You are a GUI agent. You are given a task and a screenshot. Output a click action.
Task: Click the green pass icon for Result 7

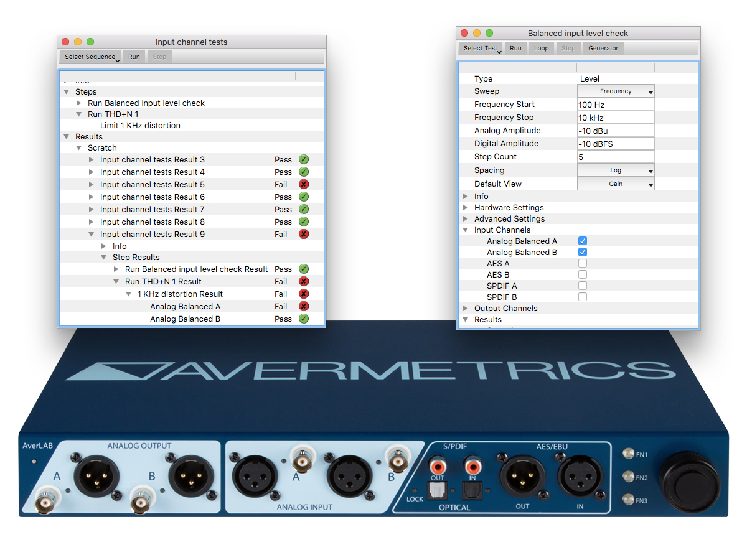[304, 209]
